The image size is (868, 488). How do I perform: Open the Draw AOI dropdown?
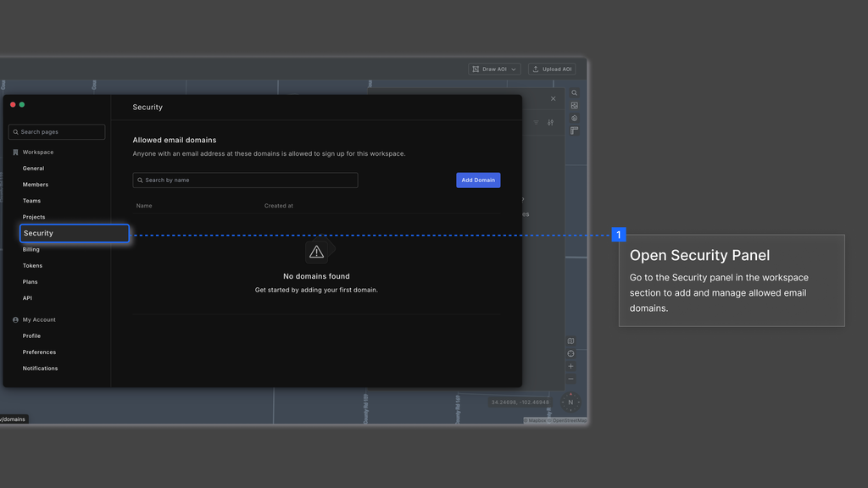[494, 69]
